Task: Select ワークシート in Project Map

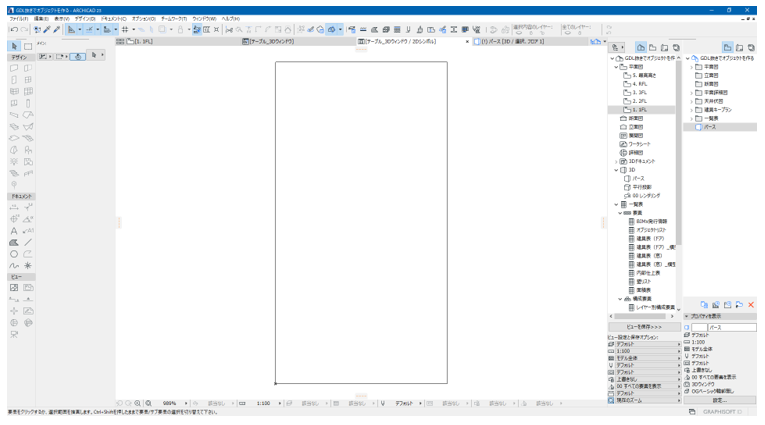Action: [x=640, y=144]
